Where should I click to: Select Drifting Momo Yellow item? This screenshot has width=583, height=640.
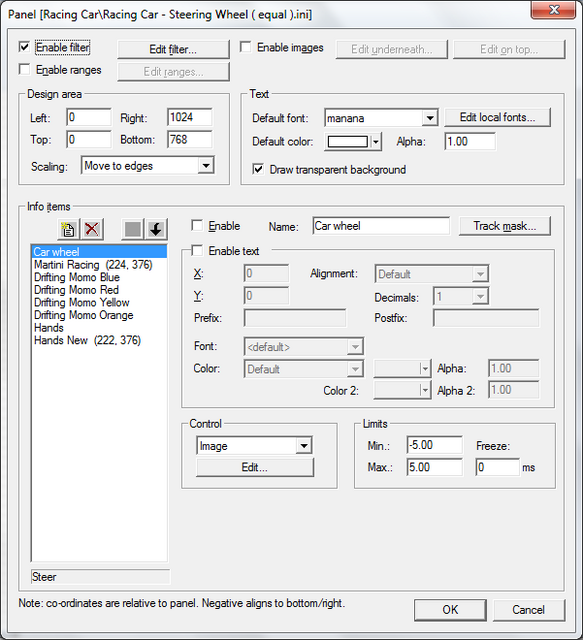99,302
